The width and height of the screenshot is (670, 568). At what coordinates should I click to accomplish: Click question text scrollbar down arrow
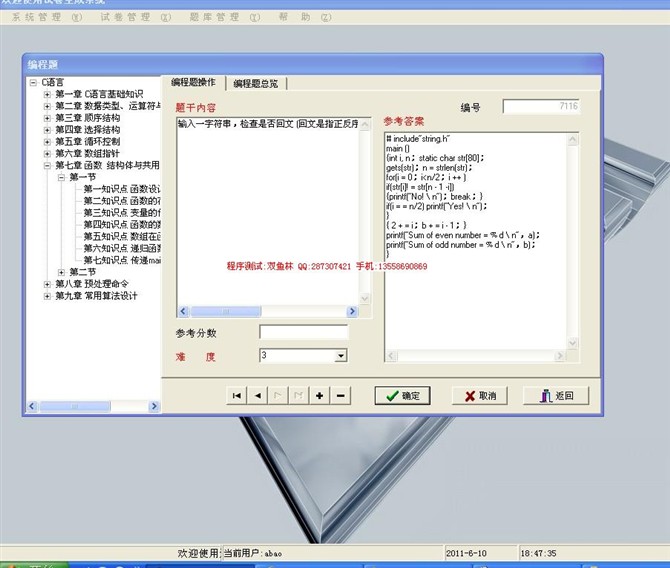(365, 299)
